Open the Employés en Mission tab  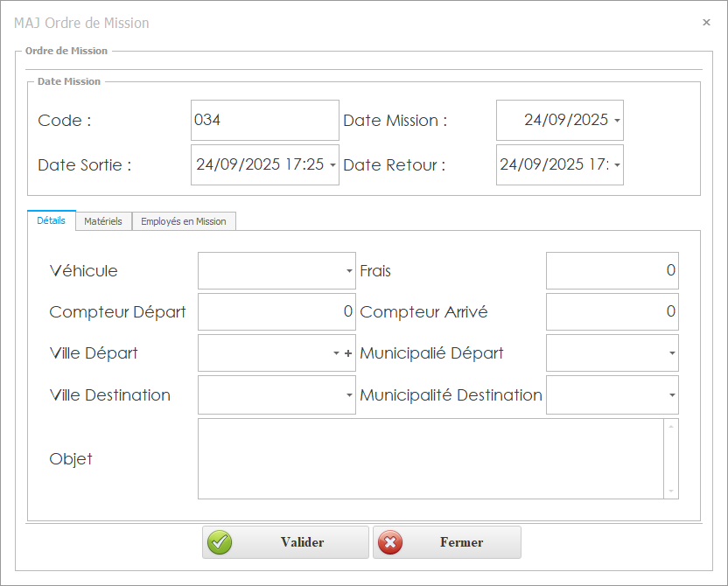[184, 221]
